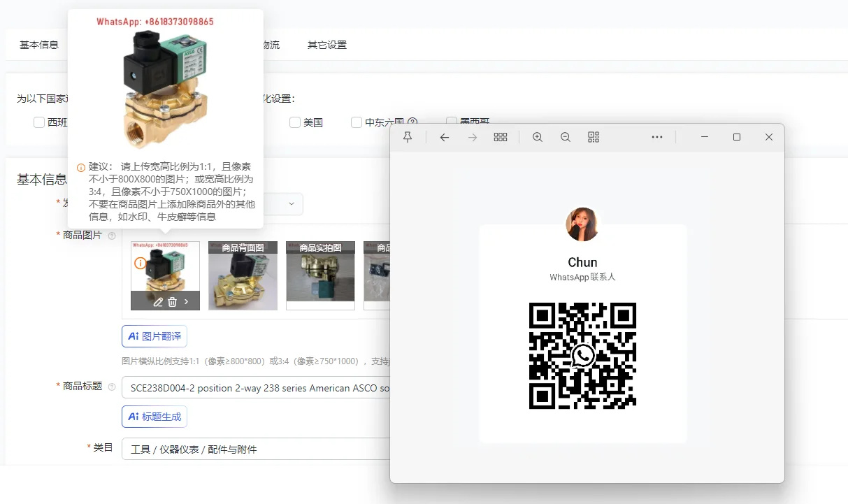Go back to previous image in viewer
Image resolution: width=848 pixels, height=504 pixels.
445,138
